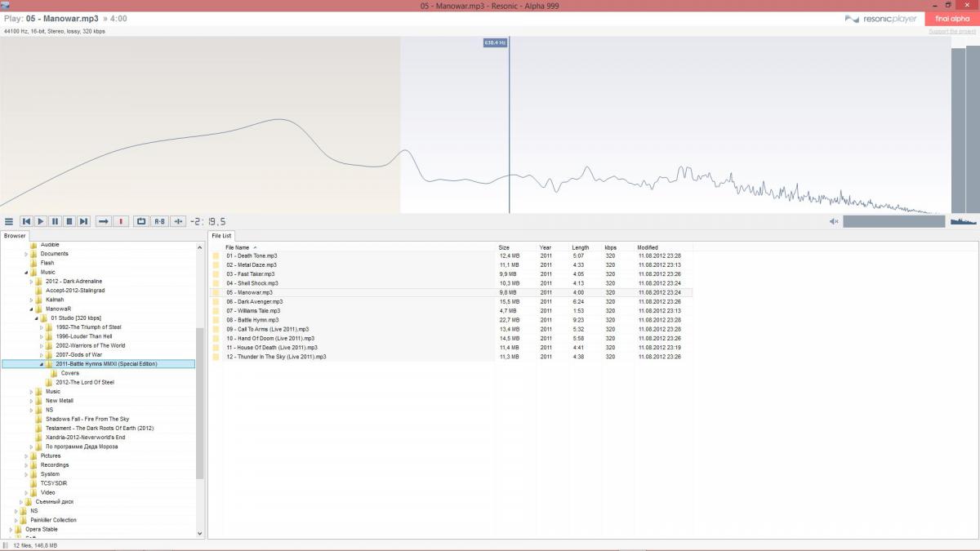980x551 pixels.
Task: Stop playback
Action: pyautogui.click(x=69, y=221)
